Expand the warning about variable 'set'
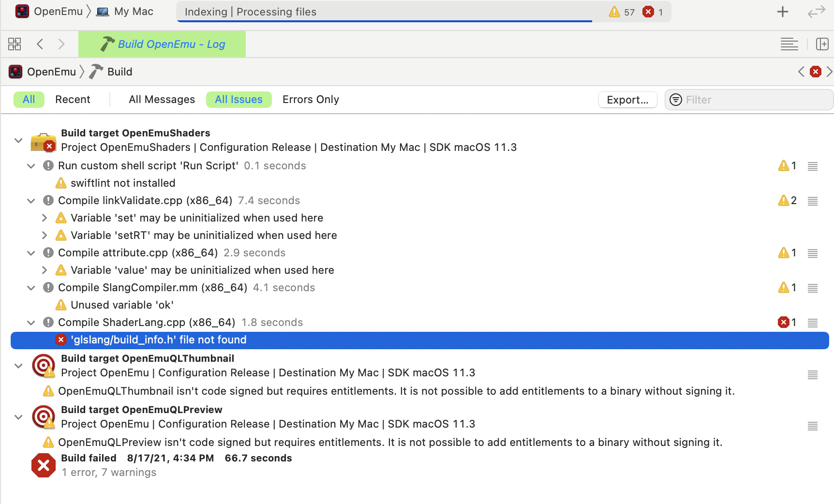This screenshot has width=834, height=504. point(44,218)
